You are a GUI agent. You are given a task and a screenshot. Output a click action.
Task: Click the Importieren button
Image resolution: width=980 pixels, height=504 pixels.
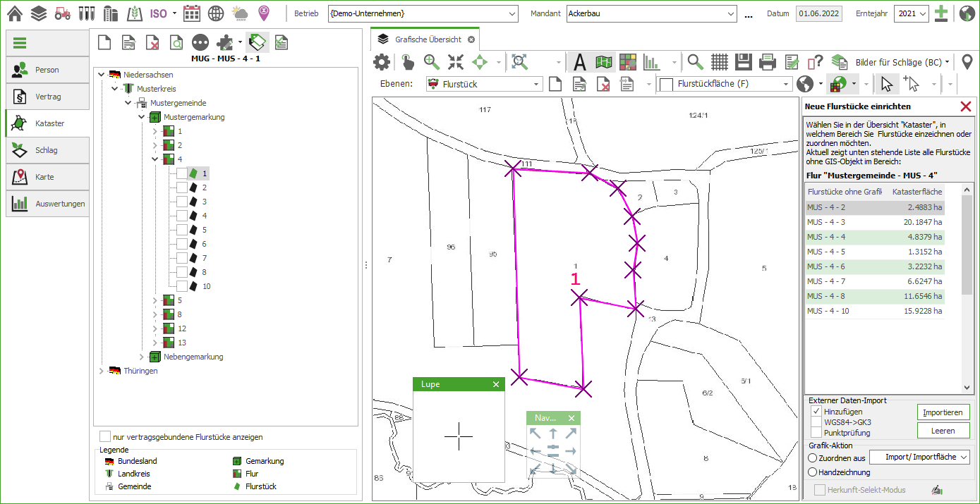click(943, 412)
